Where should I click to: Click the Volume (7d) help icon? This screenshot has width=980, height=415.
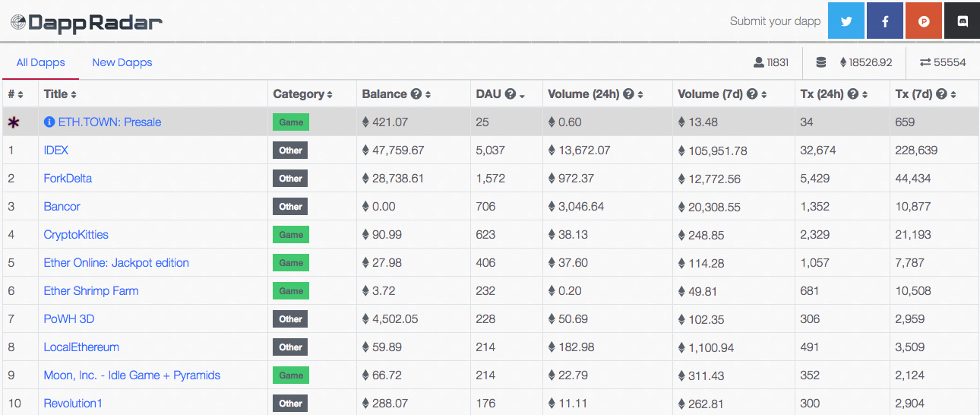pos(751,94)
